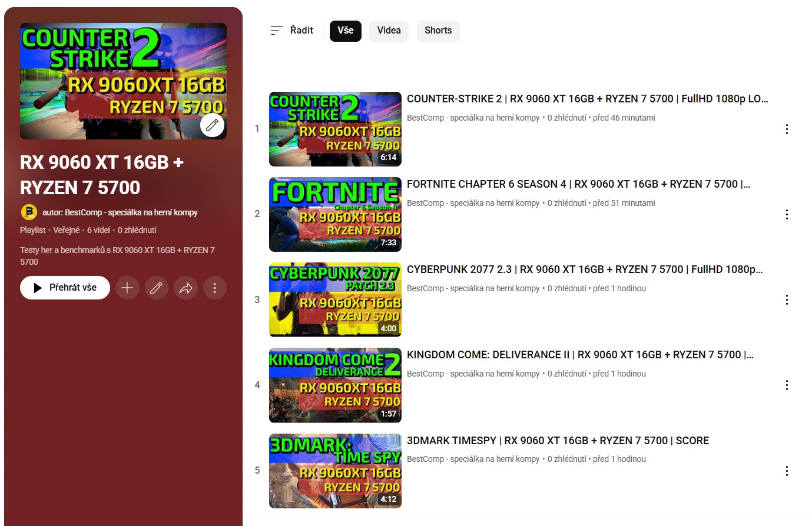Click the channel name under the Counter-Strike 2 title
The image size is (812, 526).
coord(473,118)
